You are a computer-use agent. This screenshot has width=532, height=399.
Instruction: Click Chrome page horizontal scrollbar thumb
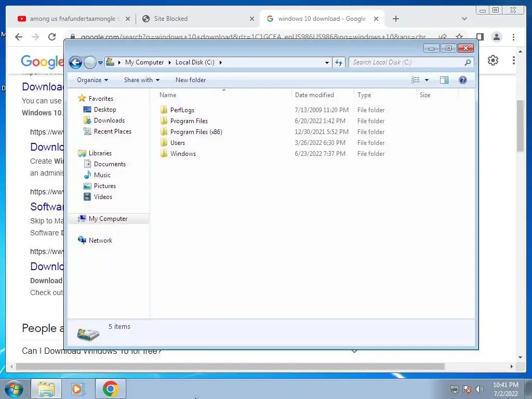(230, 366)
